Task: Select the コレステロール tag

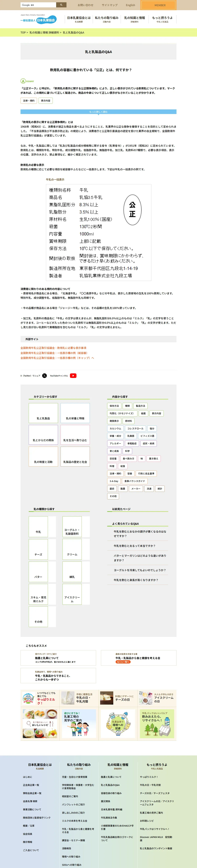Action: (135, 429)
